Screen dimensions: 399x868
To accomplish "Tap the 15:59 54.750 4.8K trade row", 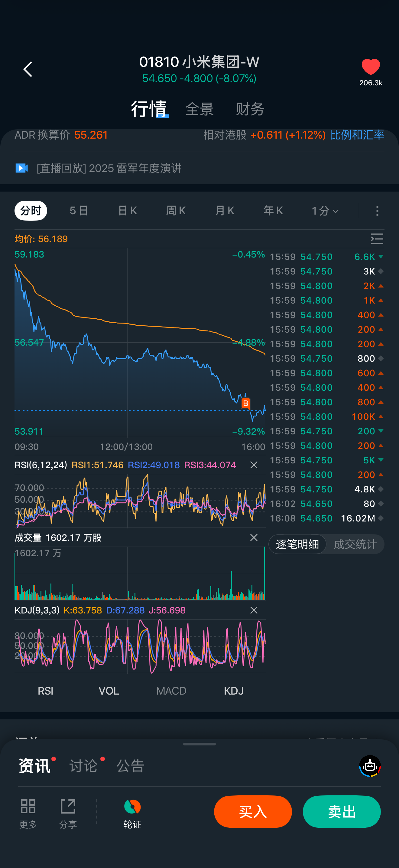I will pos(327,489).
